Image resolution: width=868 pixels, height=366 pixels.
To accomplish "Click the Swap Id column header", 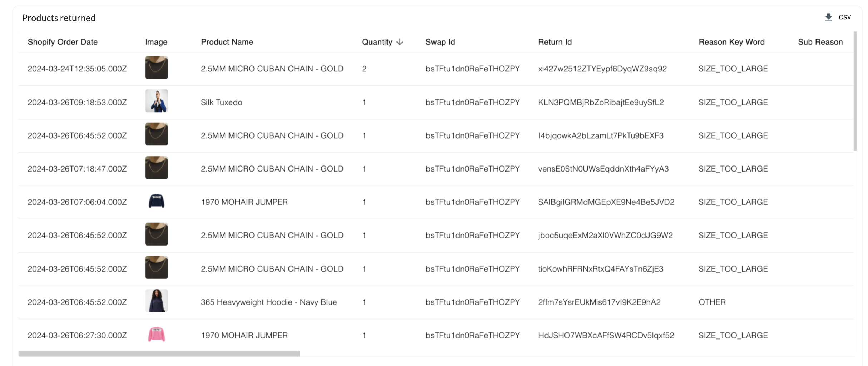I will tap(440, 42).
